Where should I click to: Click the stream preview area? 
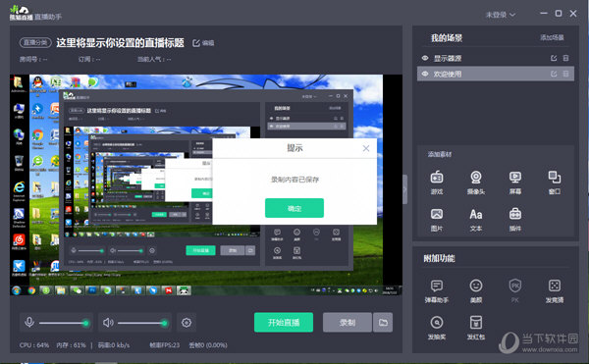point(206,185)
